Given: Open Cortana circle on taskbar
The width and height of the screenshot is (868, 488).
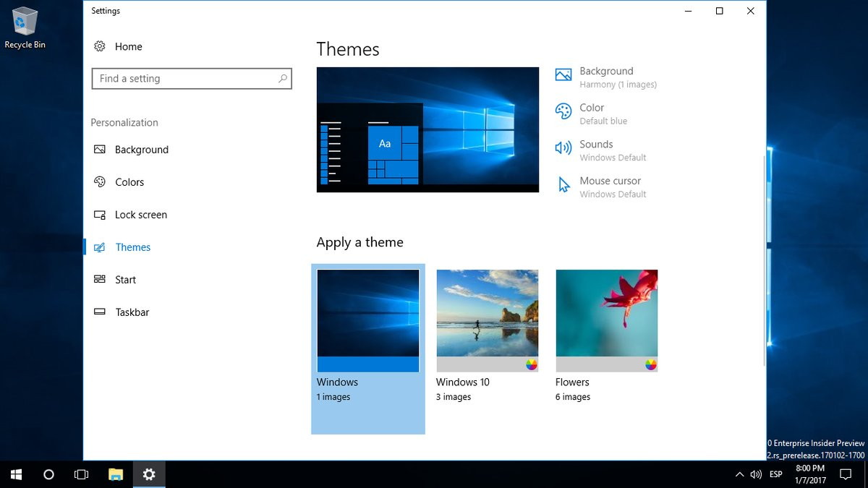Looking at the screenshot, I should (48, 474).
